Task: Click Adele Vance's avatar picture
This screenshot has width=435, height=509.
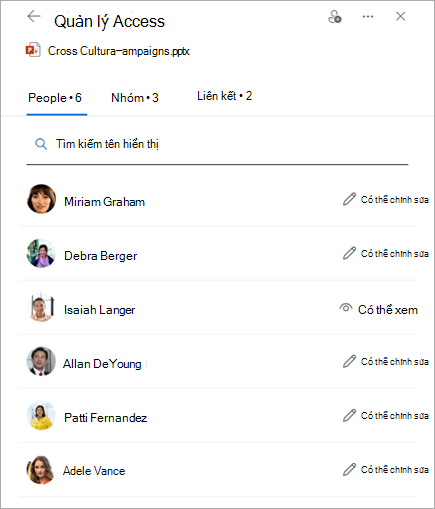Action: [x=41, y=470]
